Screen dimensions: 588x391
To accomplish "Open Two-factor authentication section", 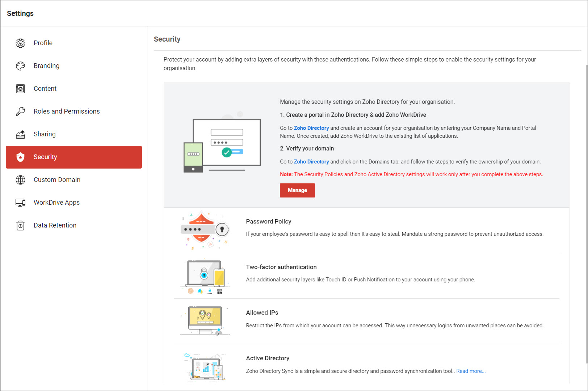I will [366, 276].
